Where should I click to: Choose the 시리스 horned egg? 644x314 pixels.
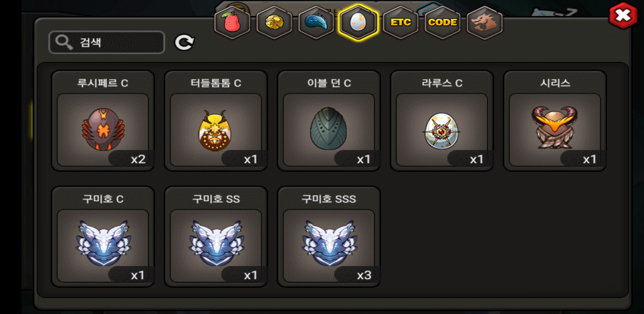click(x=555, y=121)
